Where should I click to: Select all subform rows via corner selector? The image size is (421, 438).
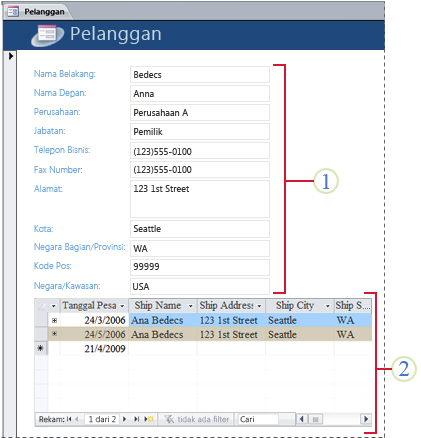click(41, 306)
